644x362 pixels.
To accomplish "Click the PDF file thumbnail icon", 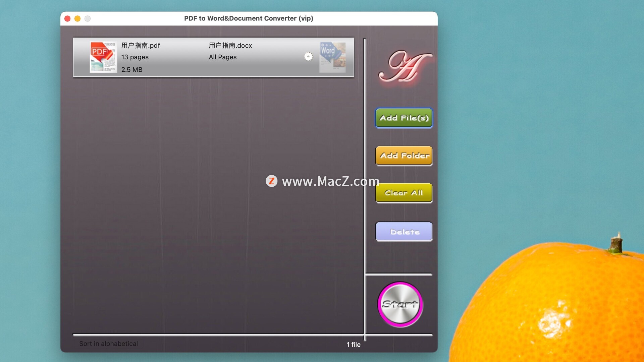I will (x=103, y=57).
